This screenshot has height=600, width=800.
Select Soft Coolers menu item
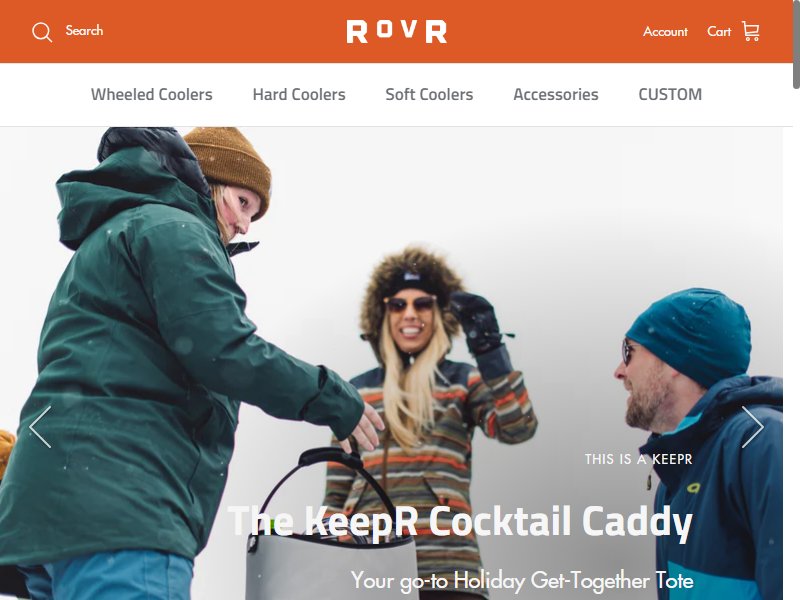[x=429, y=94]
